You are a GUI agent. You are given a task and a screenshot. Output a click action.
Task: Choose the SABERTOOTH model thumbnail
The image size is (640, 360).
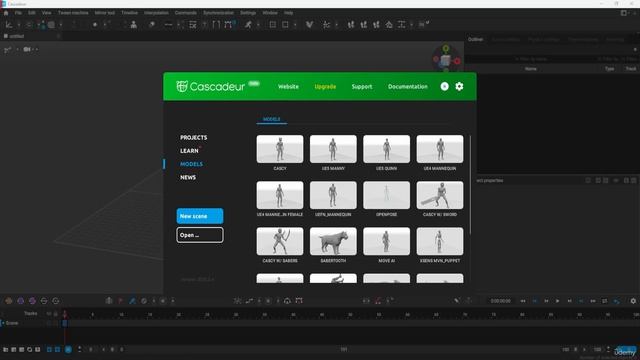point(333,241)
